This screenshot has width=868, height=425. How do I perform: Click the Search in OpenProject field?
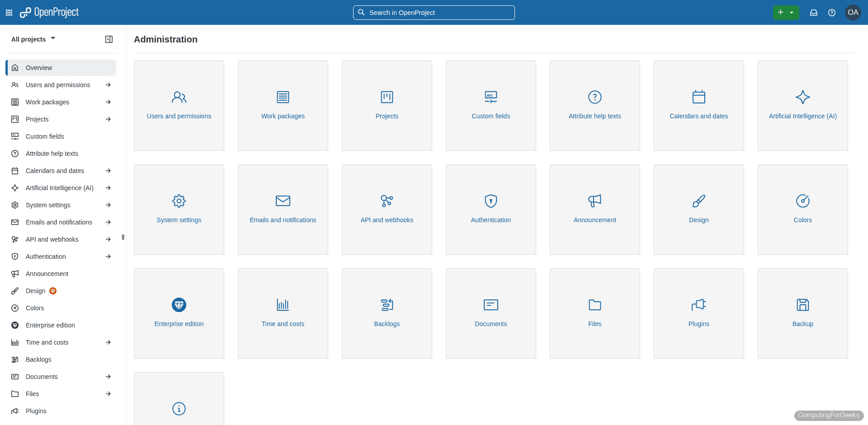tap(433, 12)
